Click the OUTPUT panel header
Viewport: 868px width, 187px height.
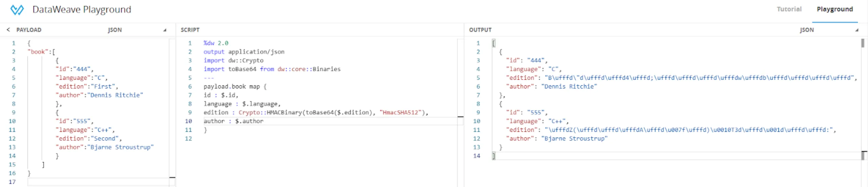tap(480, 30)
